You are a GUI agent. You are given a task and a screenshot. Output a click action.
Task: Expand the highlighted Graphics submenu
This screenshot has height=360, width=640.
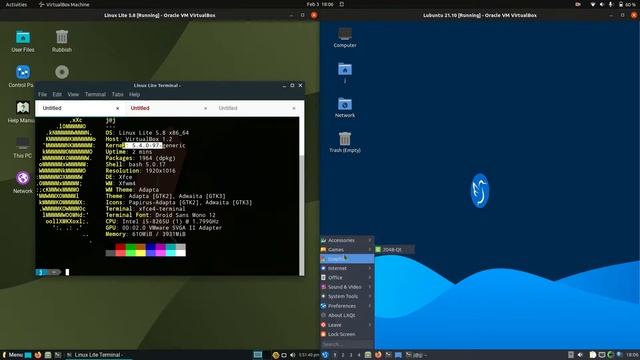point(347,259)
